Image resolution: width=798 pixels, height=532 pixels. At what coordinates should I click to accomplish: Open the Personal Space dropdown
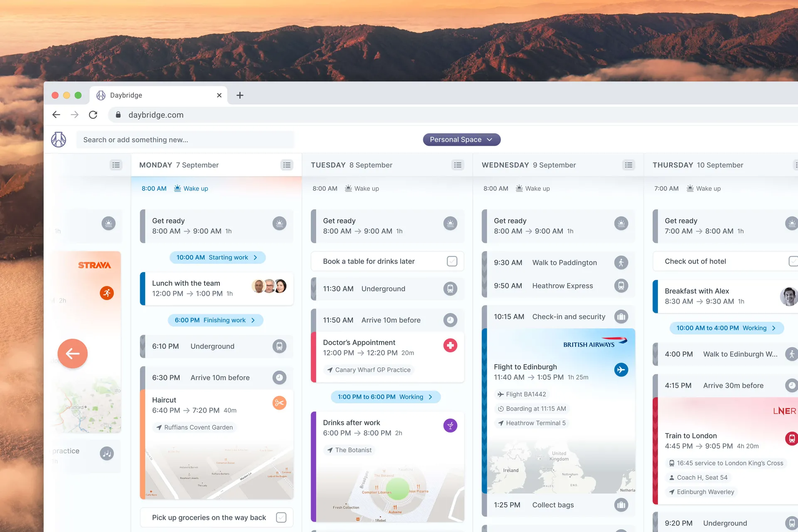[x=461, y=139]
